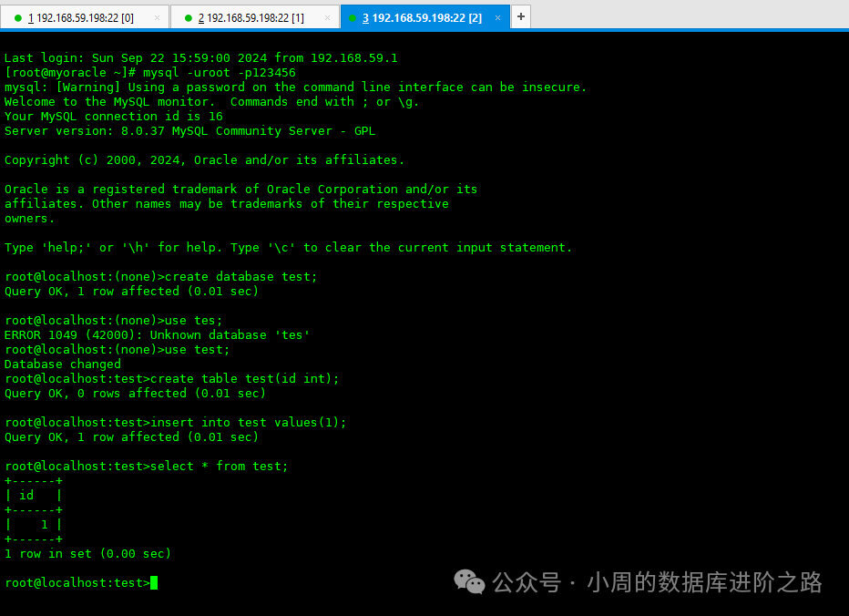Image resolution: width=849 pixels, height=616 pixels.
Task: Click green status dot on tab 1
Action: [18, 18]
